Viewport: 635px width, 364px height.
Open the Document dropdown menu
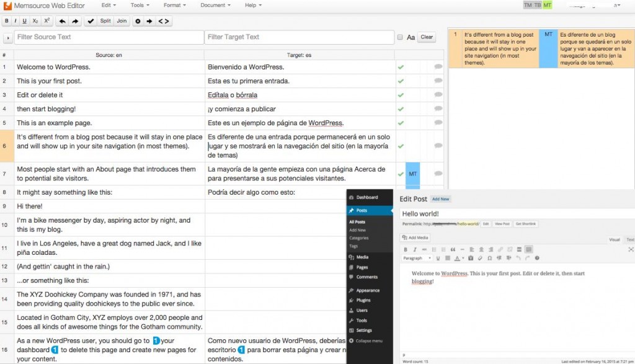215,5
